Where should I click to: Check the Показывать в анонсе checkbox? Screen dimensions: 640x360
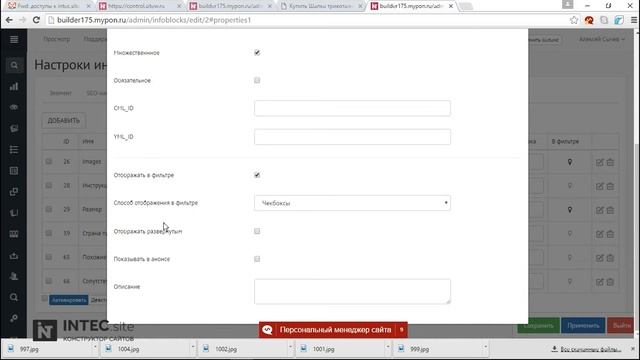pos(257,259)
